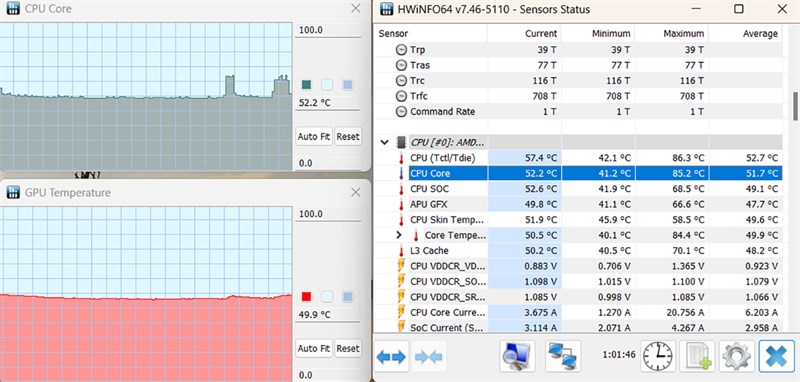800x382 pixels.
Task: Close the GPU Temperature graph window
Action: point(356,192)
